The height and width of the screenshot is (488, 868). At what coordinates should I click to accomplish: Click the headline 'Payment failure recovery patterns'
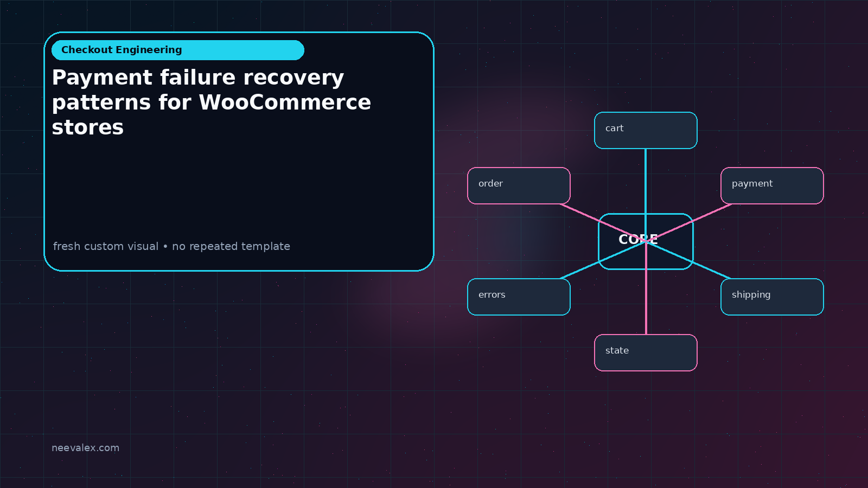coord(212,102)
